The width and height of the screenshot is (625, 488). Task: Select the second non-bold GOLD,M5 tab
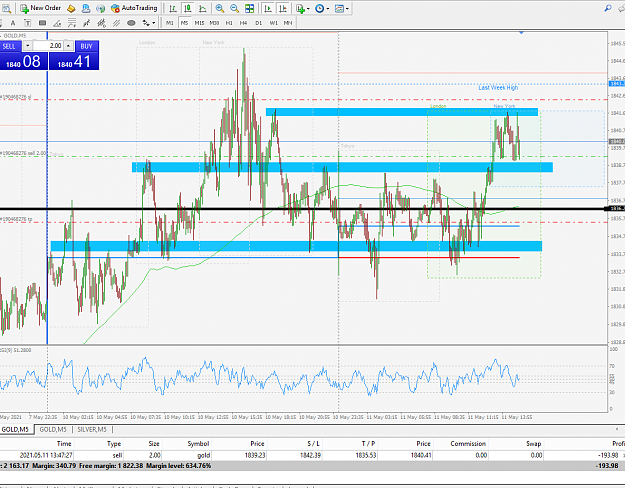click(53, 429)
